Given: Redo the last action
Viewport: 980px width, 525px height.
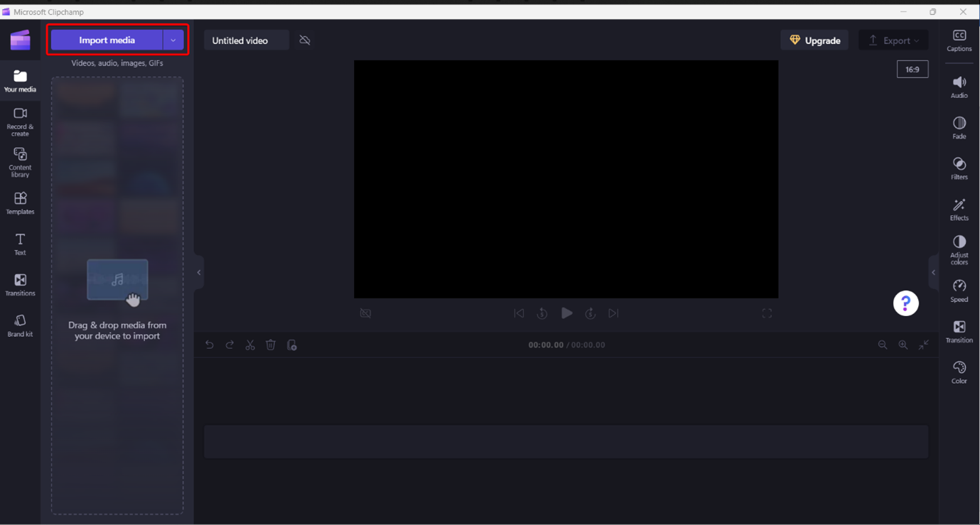Looking at the screenshot, I should pyautogui.click(x=230, y=345).
